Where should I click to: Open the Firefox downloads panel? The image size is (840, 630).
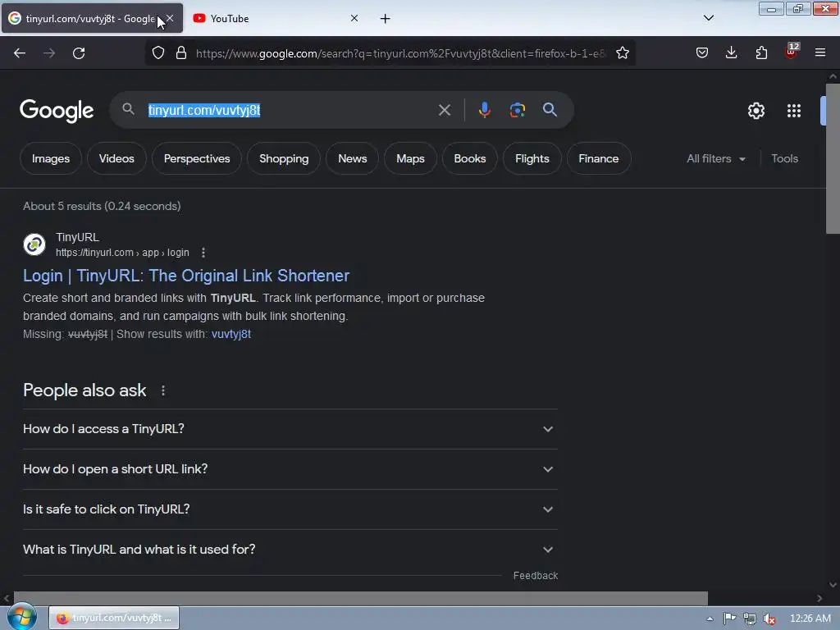[x=731, y=52]
